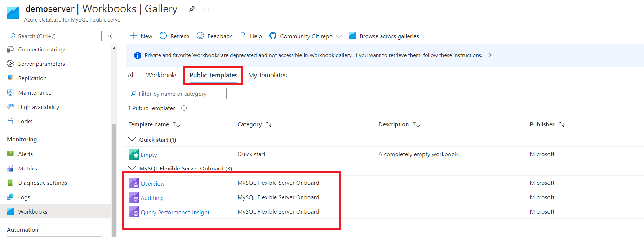Click the Workbooks icon in the sidebar
The height and width of the screenshot is (237, 644).
point(10,211)
